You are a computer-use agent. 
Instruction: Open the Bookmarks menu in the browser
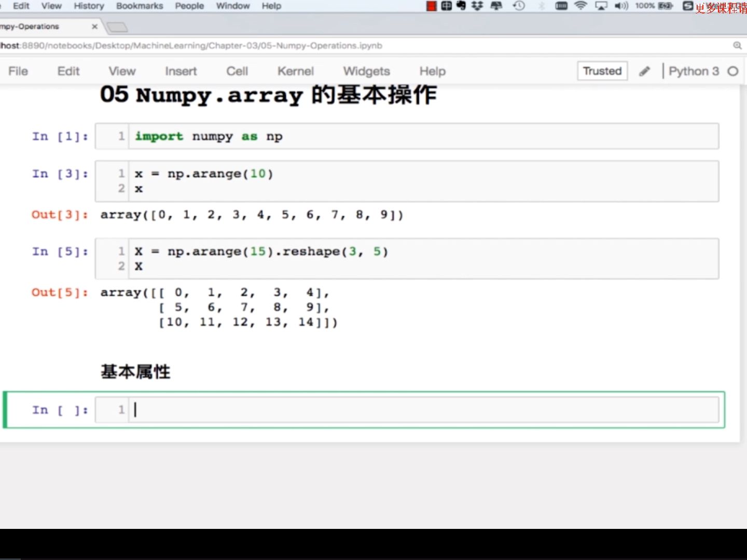tap(139, 6)
